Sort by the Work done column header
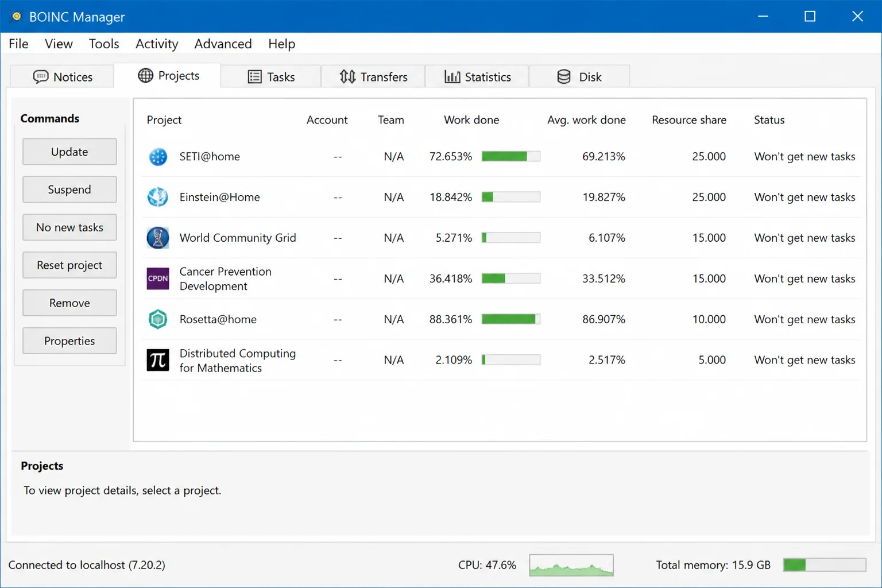 click(471, 120)
